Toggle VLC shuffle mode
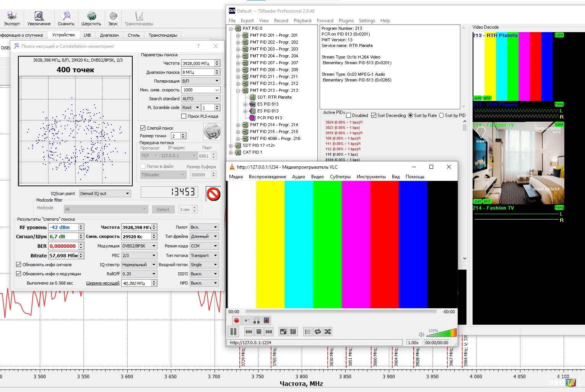This screenshot has width=585, height=392. pos(328,332)
